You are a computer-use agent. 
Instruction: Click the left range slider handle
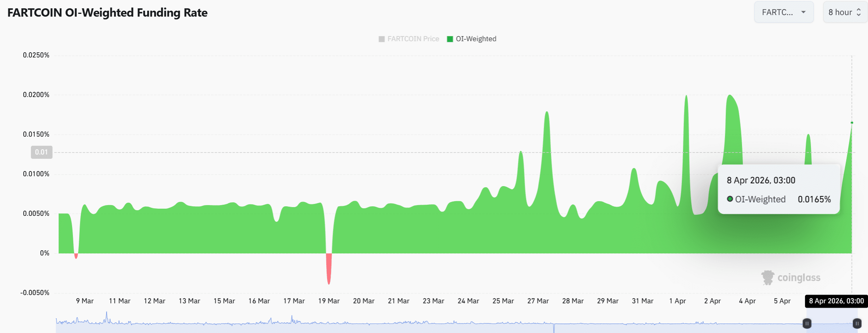[807, 323]
